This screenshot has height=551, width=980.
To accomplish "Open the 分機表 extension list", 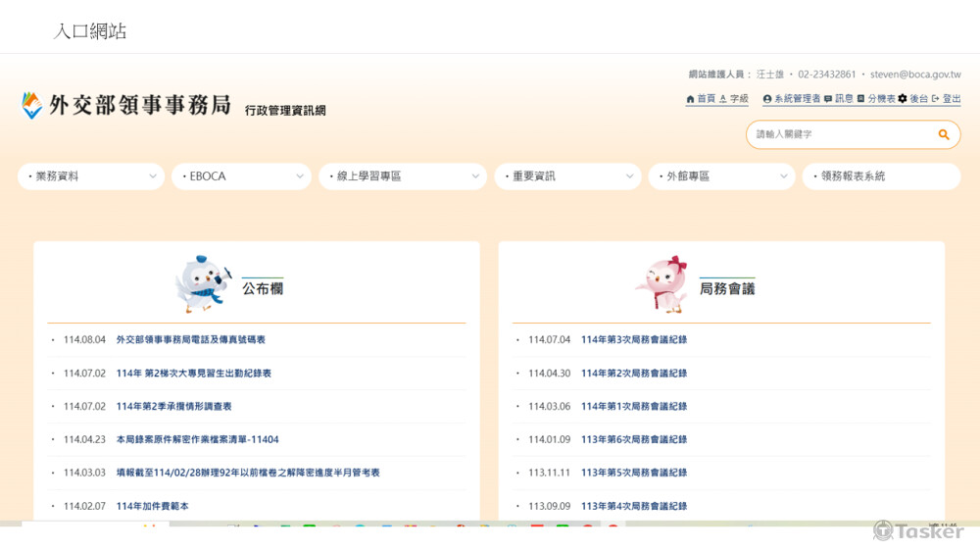I will pos(875,99).
